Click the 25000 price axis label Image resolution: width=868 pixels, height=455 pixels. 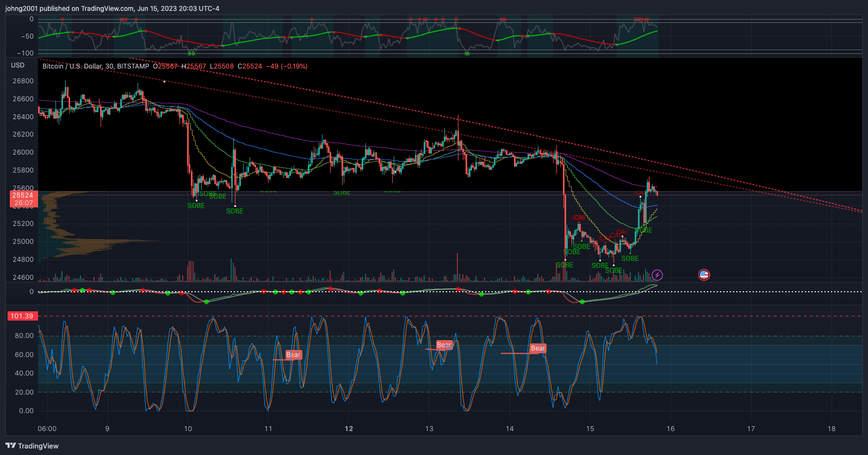23,242
